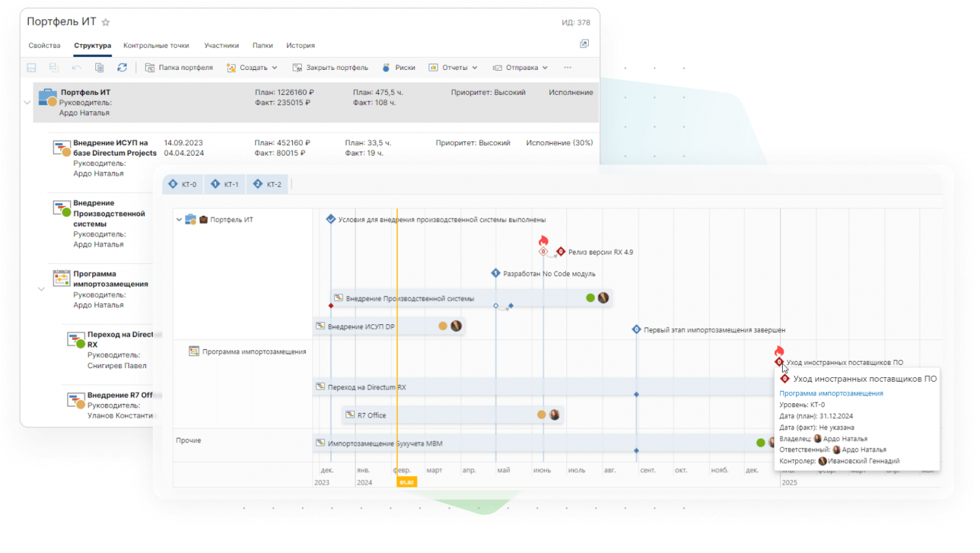980x553 pixels.
Task: Toggle the КТ-2 milestone level filter
Action: click(x=267, y=184)
